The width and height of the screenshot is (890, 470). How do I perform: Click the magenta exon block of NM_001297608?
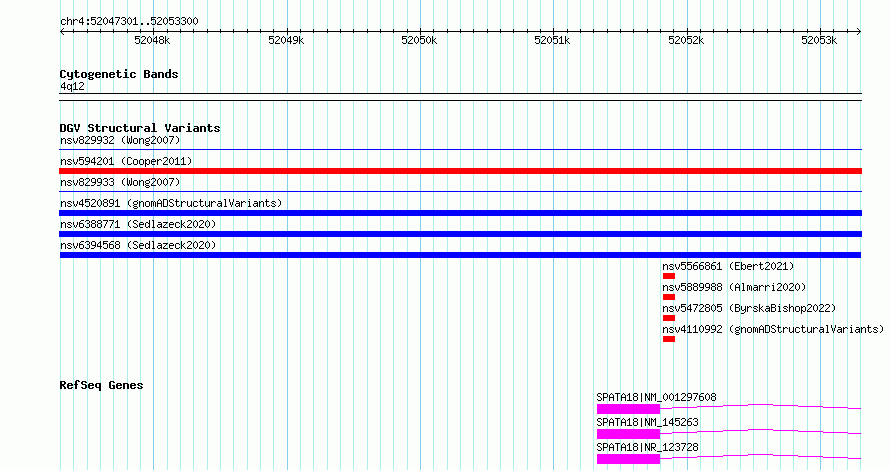point(628,409)
